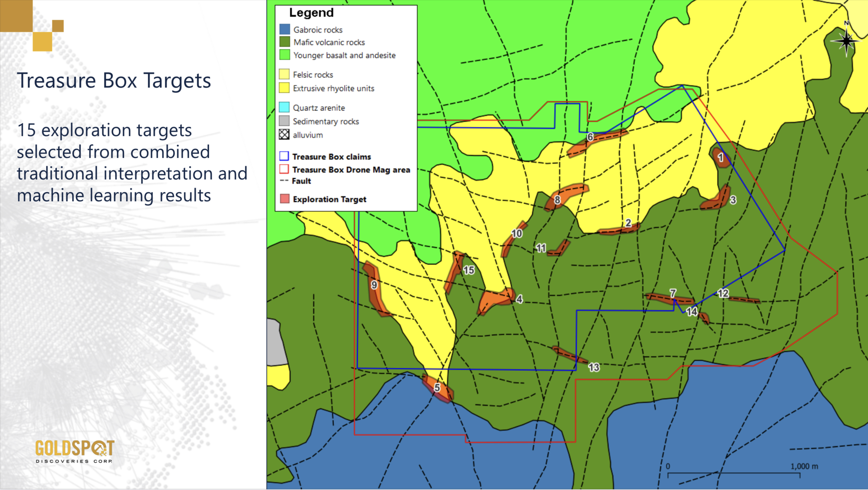Click the Fault dashed line legend symbol
The width and height of the screenshot is (868, 490).
284,181
